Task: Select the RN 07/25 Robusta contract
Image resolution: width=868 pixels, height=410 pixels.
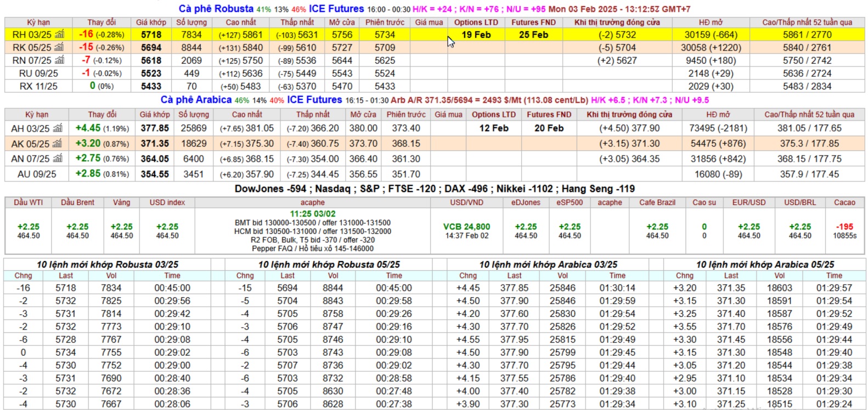Action: pyautogui.click(x=32, y=60)
